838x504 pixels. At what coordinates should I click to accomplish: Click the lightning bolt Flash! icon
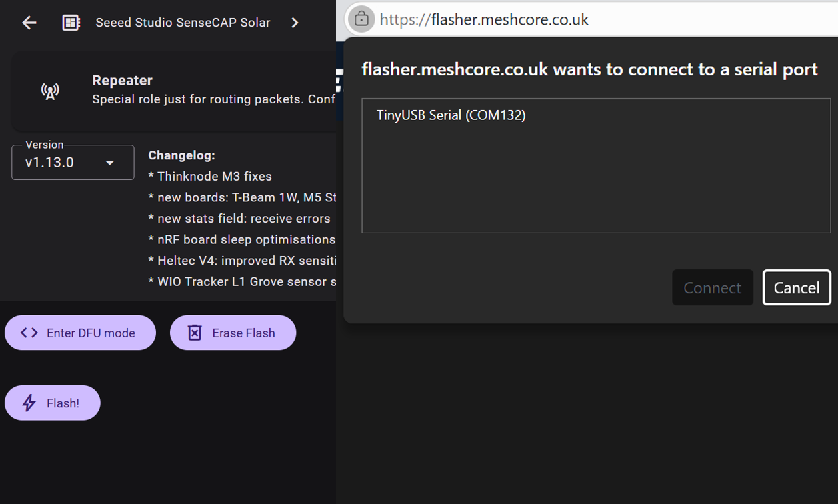[x=29, y=403]
